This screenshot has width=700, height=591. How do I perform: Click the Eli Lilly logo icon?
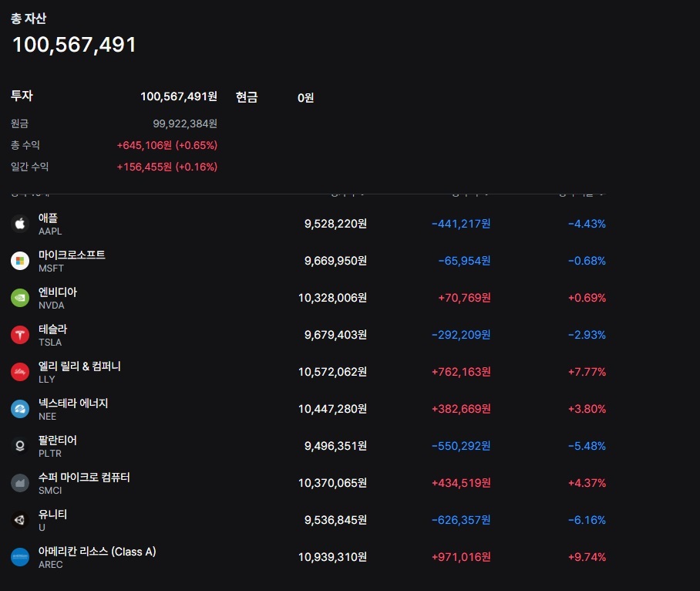19,372
